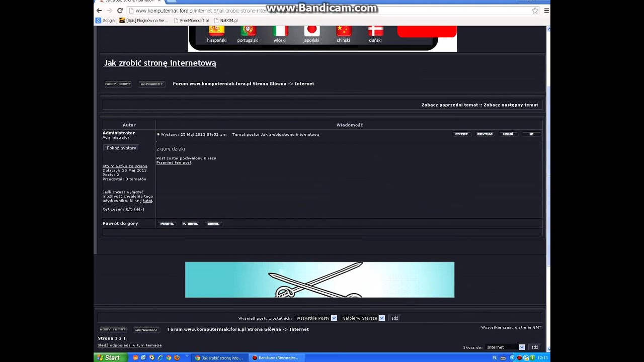Go back with the browser back arrow

click(99, 11)
